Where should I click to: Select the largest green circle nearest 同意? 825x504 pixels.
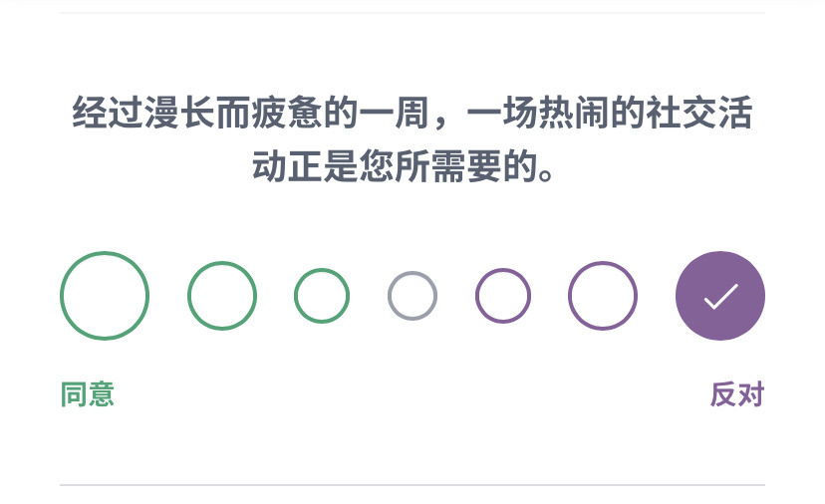tap(105, 296)
